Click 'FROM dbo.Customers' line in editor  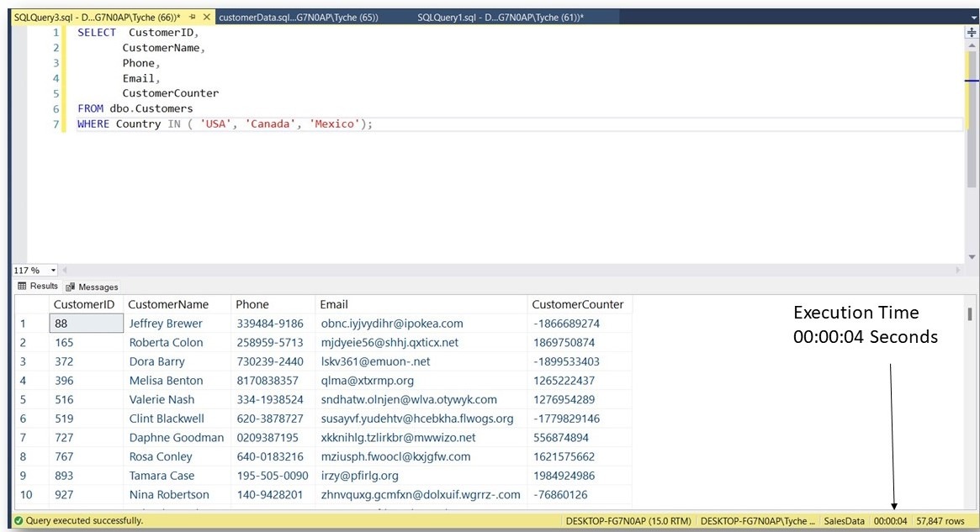[135, 108]
